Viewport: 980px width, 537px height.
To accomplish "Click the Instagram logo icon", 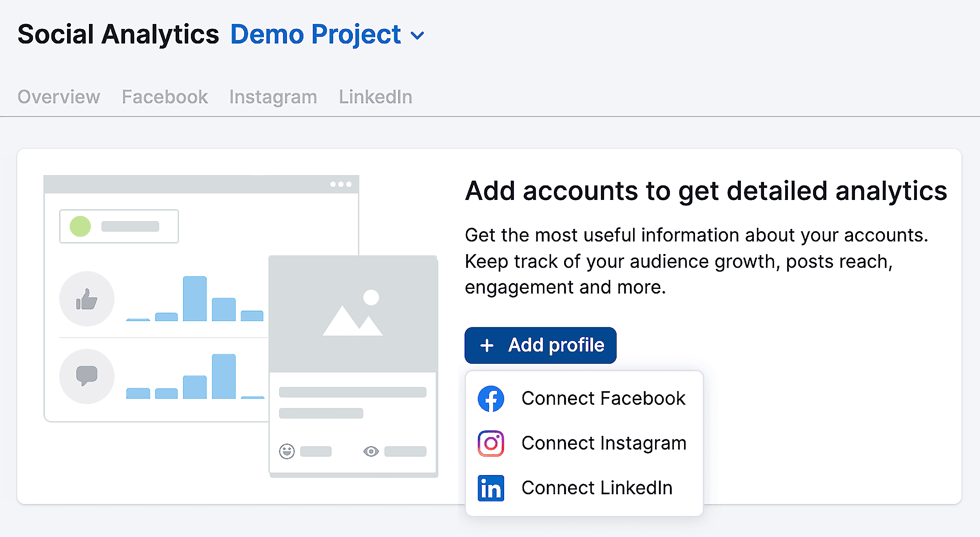I will [491, 443].
